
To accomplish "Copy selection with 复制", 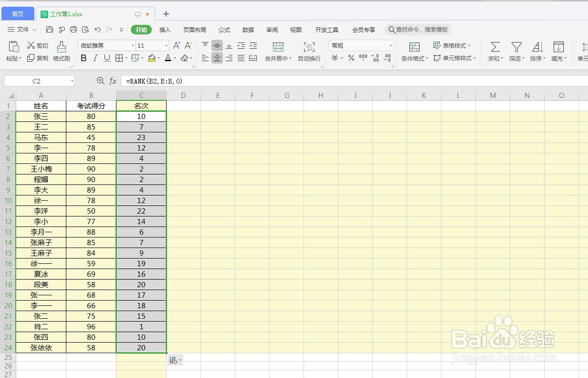I will pos(38,58).
